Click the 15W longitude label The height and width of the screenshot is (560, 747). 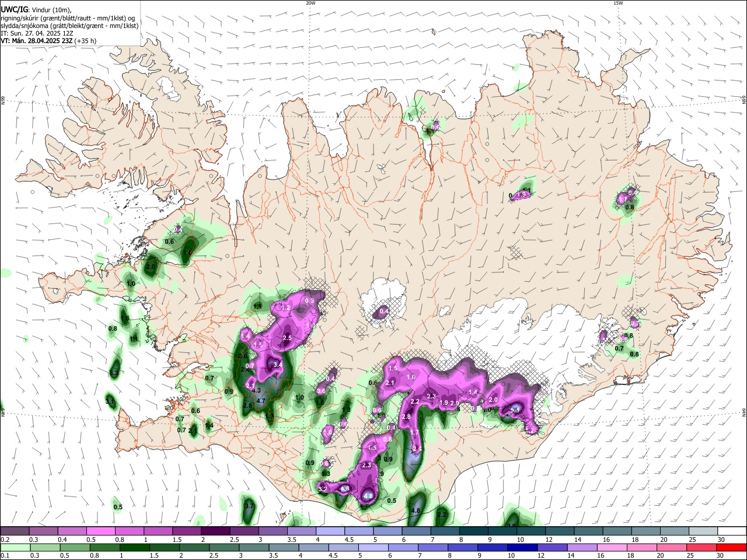(x=618, y=3)
